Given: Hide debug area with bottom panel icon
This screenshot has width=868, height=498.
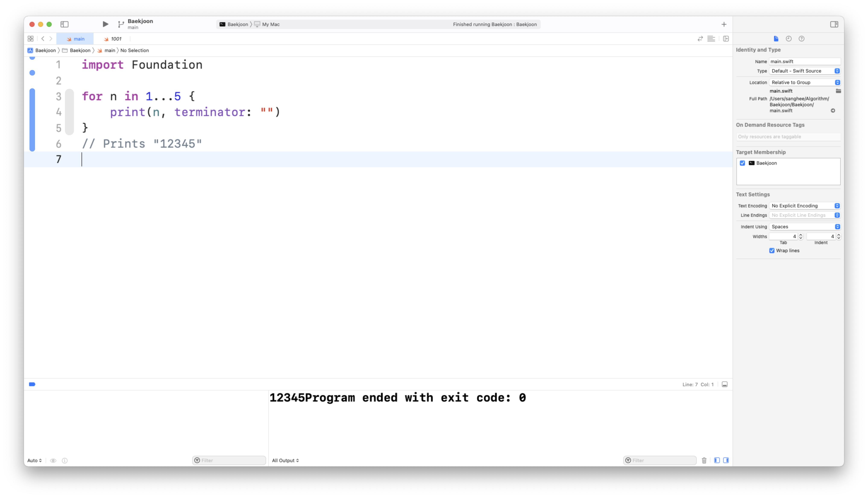Looking at the screenshot, I should [x=725, y=384].
